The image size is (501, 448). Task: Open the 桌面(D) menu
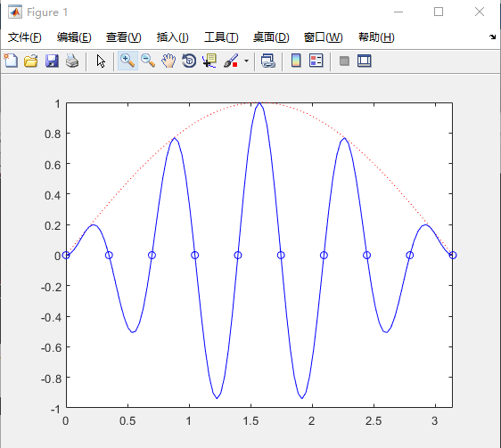point(271,37)
